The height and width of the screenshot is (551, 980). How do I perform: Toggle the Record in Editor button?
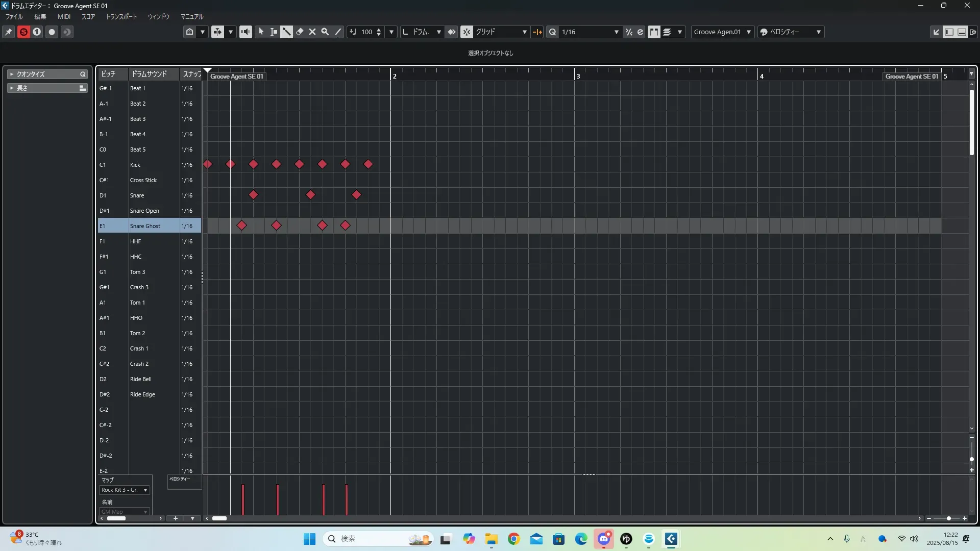pos(52,32)
